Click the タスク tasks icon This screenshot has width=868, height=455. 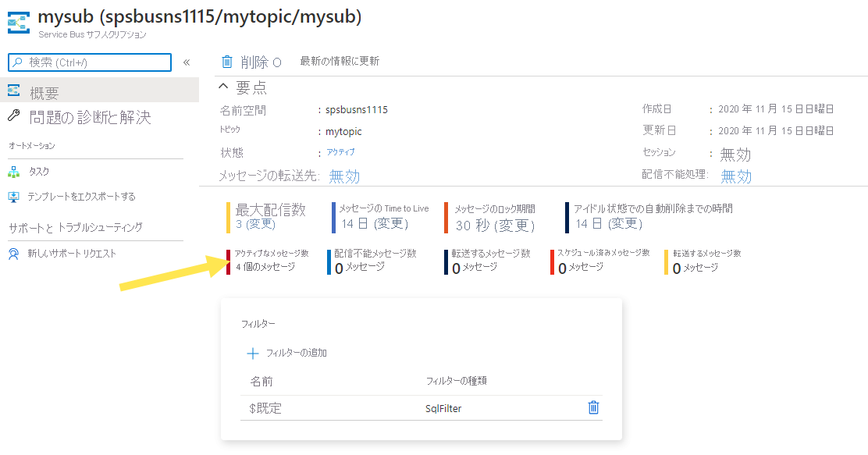pyautogui.click(x=14, y=172)
